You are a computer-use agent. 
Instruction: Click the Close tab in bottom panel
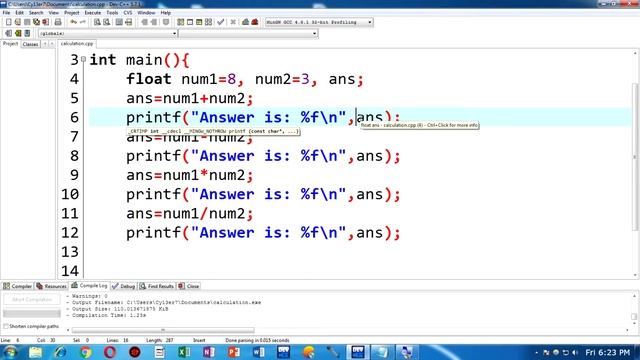tap(189, 286)
